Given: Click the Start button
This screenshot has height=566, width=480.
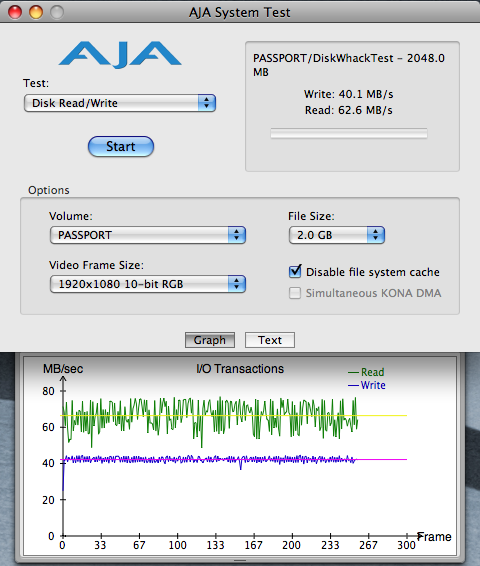Looking at the screenshot, I should pos(121,147).
